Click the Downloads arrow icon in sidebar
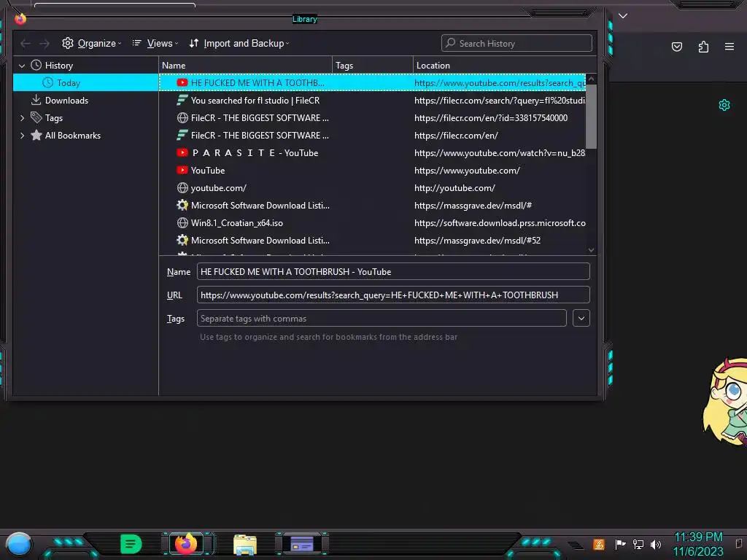Screen dimensions: 747x560 (x=36, y=100)
